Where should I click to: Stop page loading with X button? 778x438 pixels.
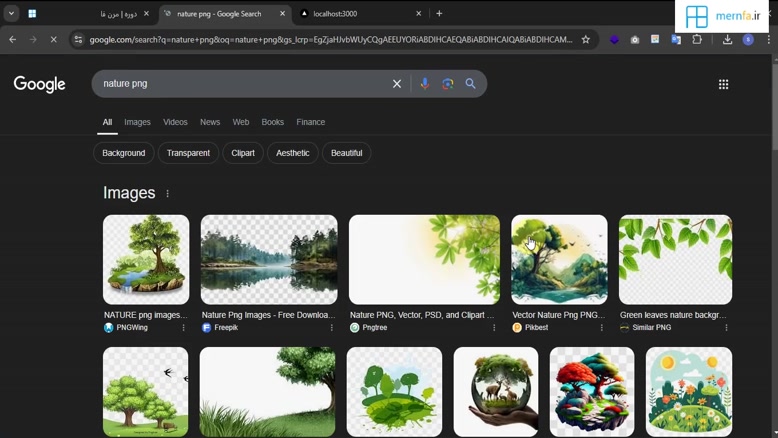(x=54, y=40)
